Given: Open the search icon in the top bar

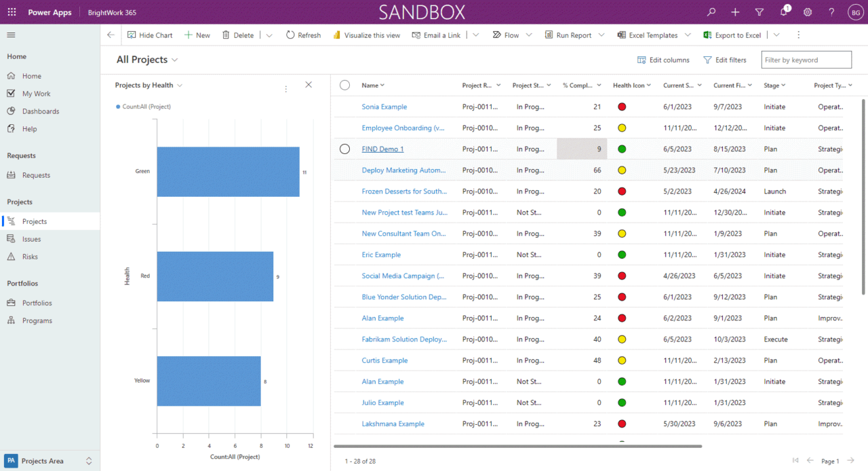Looking at the screenshot, I should tap(711, 12).
